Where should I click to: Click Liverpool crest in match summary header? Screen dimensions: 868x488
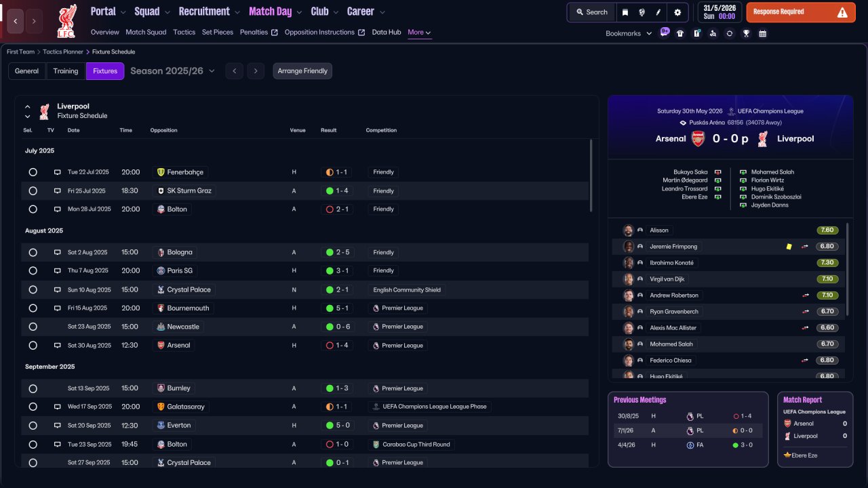coord(763,139)
